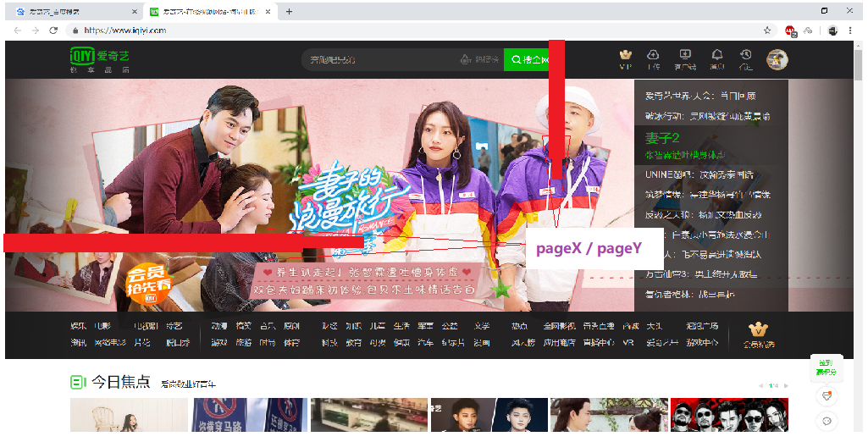
Task: Click the 今日焦点 section icon
Action: 78,382
